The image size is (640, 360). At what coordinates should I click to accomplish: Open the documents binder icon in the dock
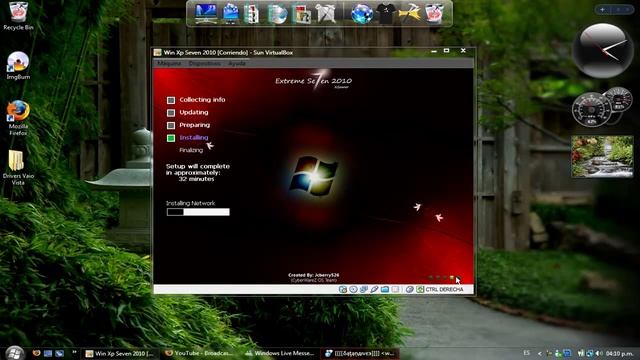coord(252,13)
